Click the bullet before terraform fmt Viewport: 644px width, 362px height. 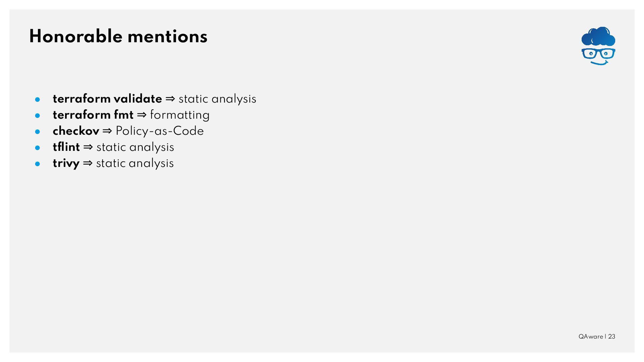[x=38, y=116]
